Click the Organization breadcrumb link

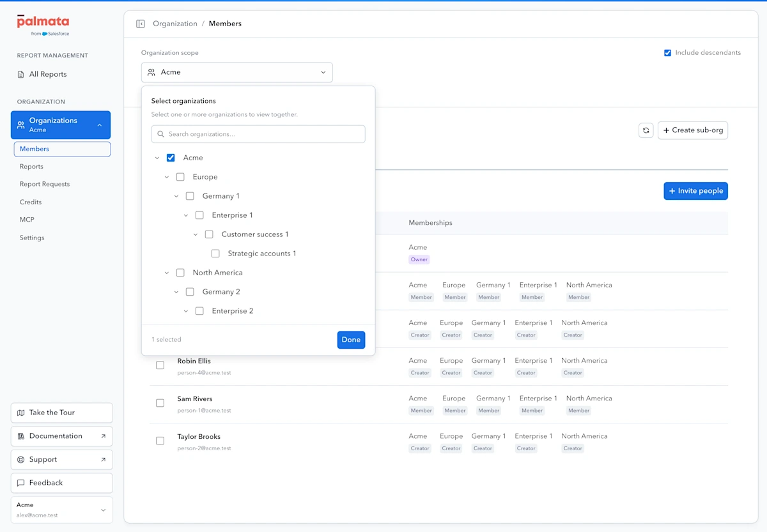tap(175, 24)
